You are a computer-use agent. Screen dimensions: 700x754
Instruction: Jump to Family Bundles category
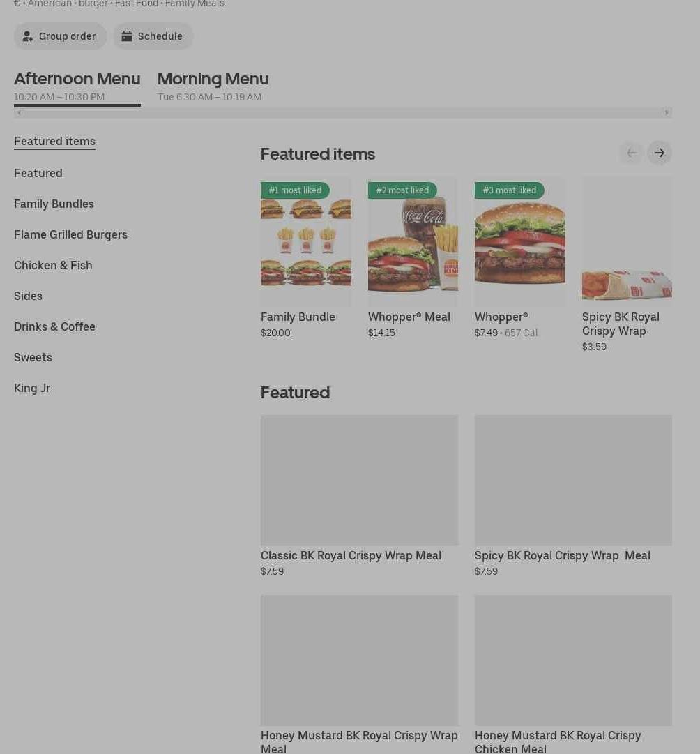[54, 204]
